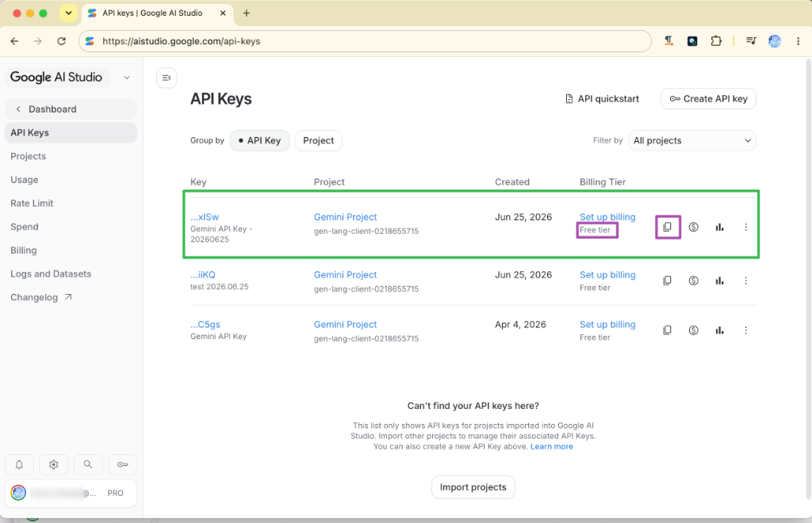Reload the browser page
Screen dimensions: 812x523
61,41
